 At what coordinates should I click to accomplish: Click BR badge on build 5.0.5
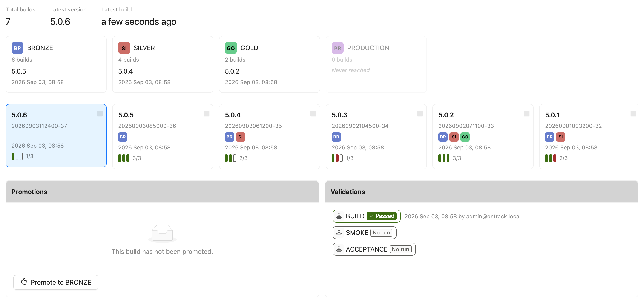(123, 137)
